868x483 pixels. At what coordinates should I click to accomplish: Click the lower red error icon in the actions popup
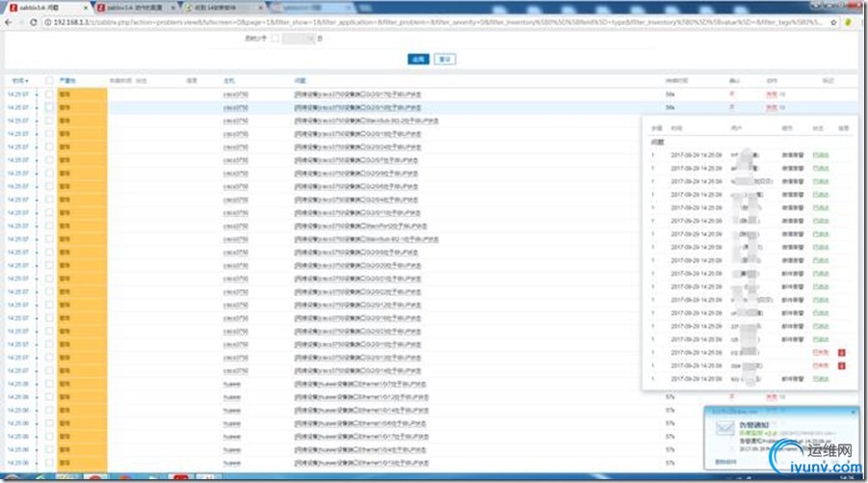coord(842,366)
